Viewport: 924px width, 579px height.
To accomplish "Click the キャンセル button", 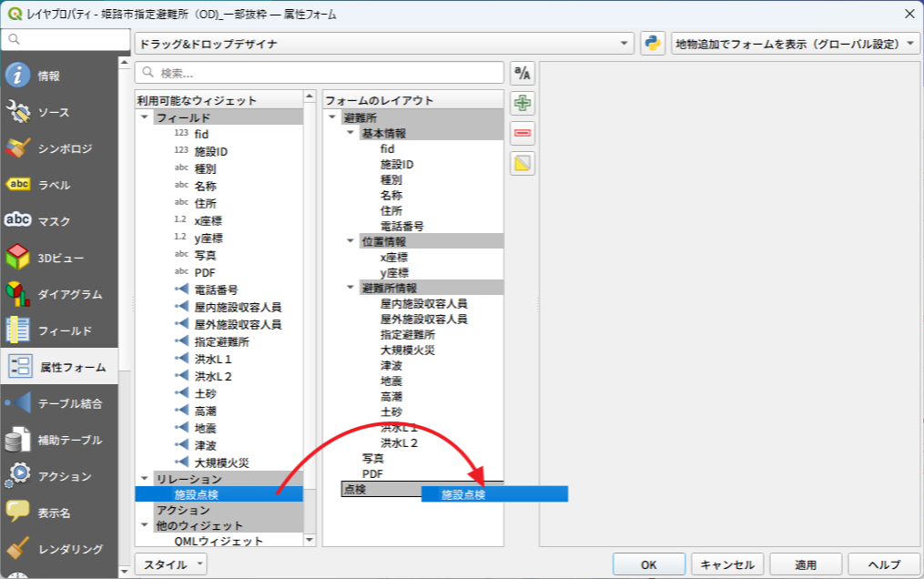I will pyautogui.click(x=727, y=564).
